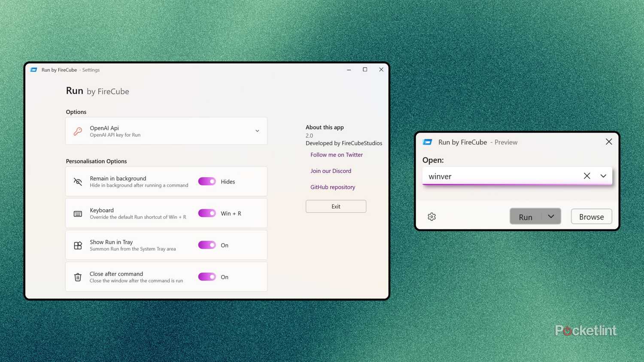The width and height of the screenshot is (644, 362).
Task: Click inside the Open text field containing winver
Action: 498,176
